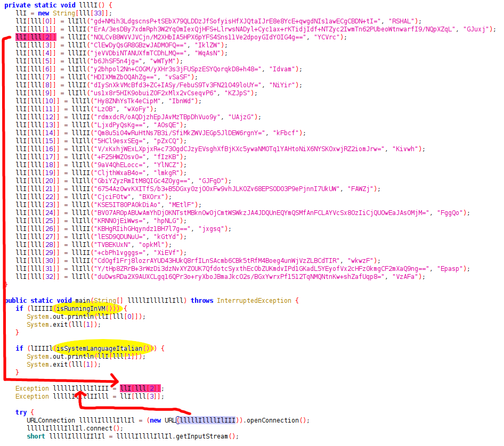Click the private keyword at the top
Screen dimensions: 504x446
(x=18, y=5)
